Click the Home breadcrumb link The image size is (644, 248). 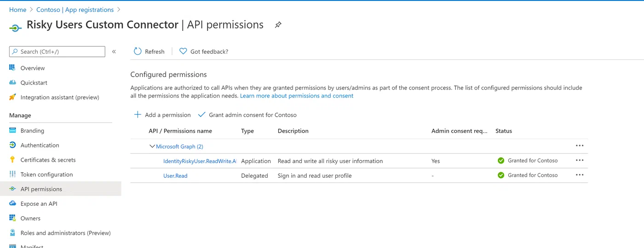click(17, 10)
